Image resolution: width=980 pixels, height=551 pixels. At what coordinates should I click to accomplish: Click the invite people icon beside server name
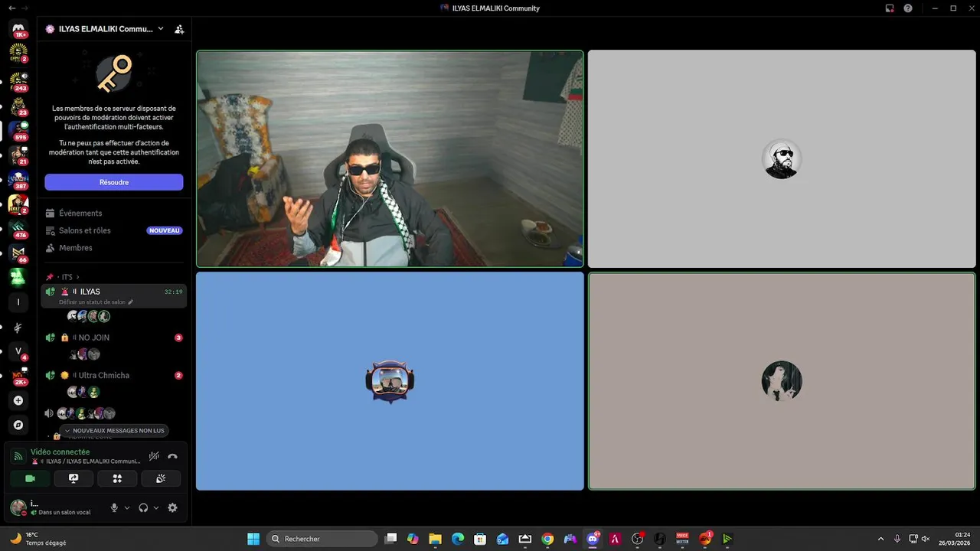point(179,29)
